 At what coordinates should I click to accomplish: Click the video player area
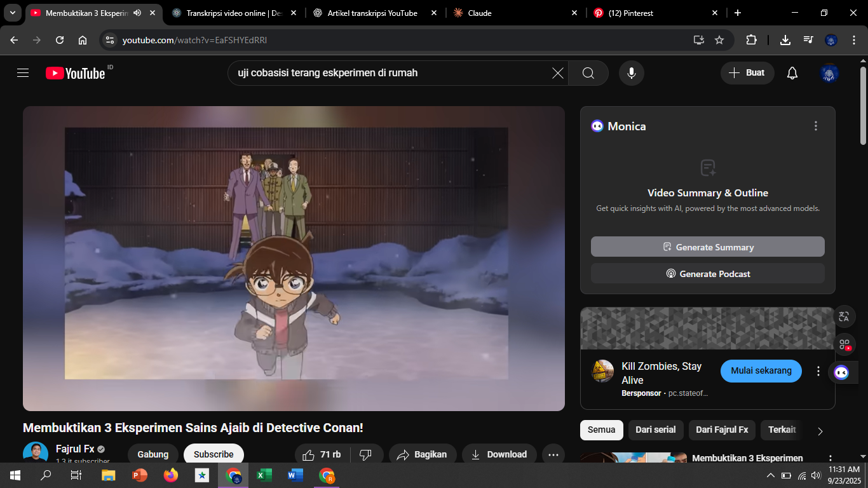tap(294, 258)
